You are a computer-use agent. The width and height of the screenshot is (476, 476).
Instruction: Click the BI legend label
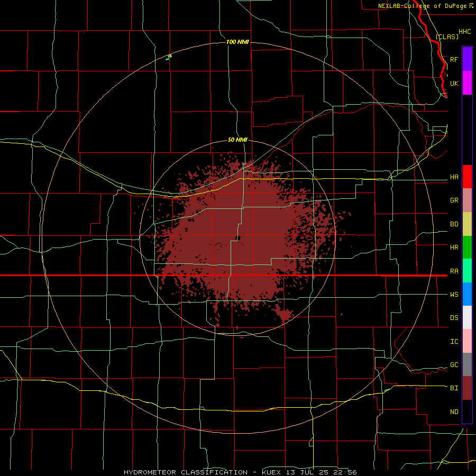(x=454, y=388)
